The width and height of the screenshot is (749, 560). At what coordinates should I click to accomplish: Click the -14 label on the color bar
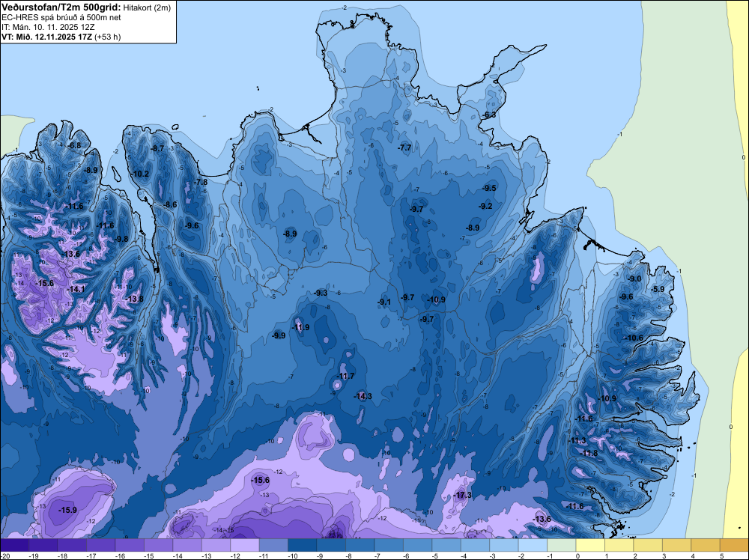(x=177, y=556)
